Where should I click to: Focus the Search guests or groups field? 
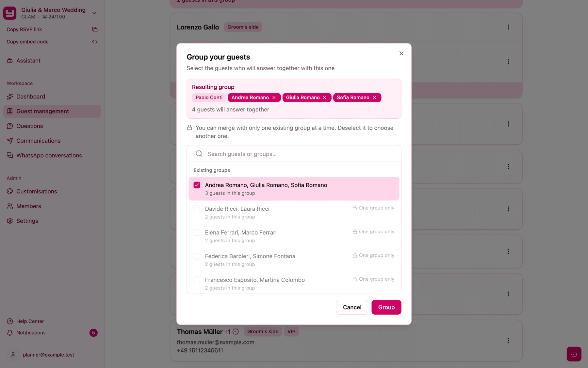(294, 154)
